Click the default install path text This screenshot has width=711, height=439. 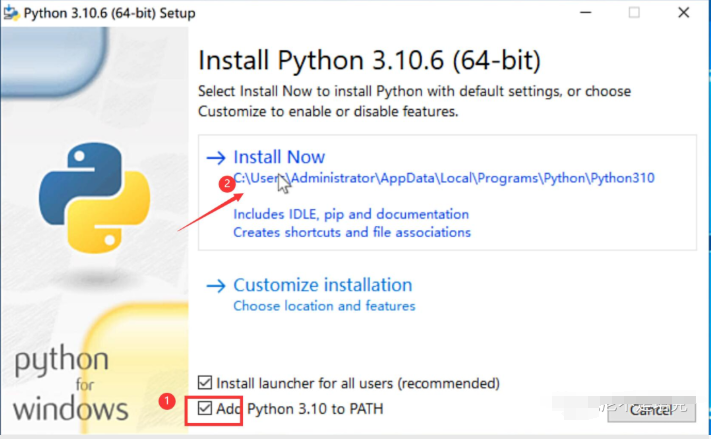[x=444, y=178]
